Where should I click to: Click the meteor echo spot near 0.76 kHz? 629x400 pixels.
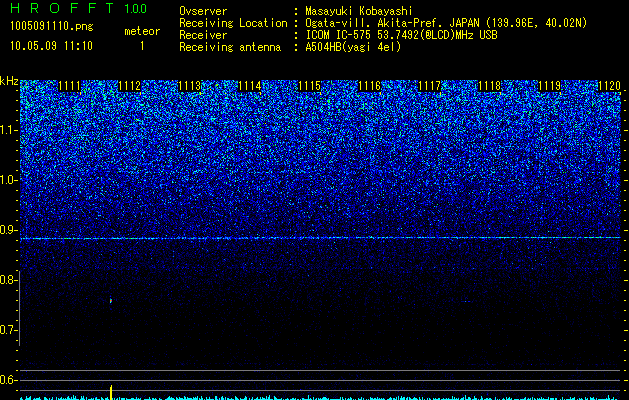pos(111,300)
